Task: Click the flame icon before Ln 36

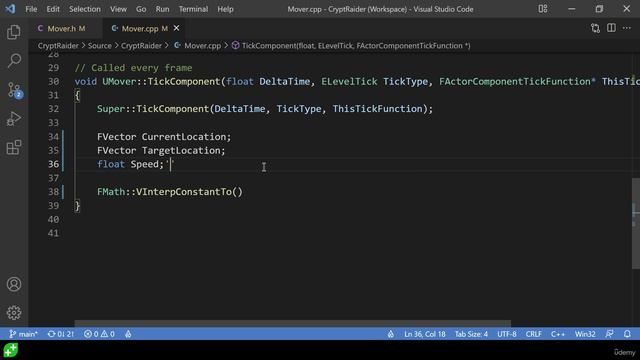Action: tap(391, 334)
